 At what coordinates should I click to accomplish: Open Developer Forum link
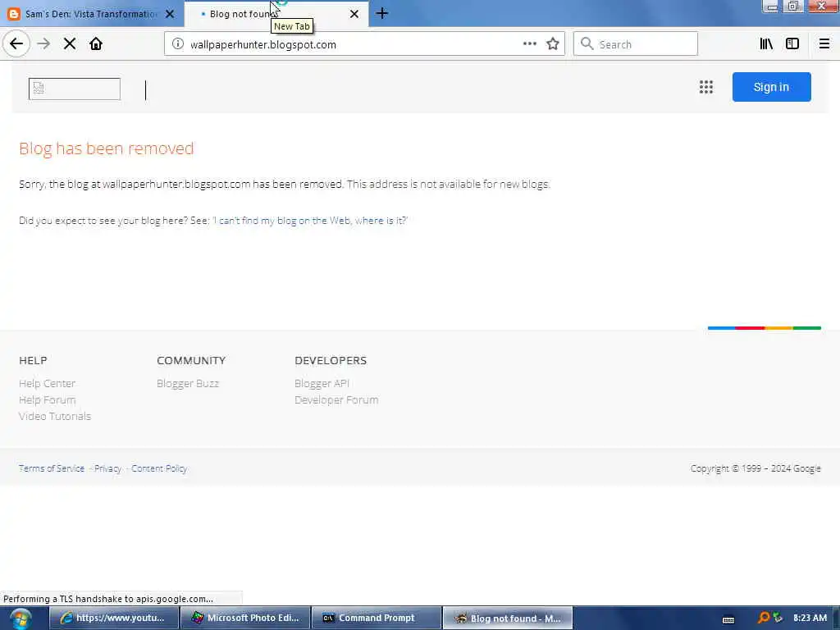click(336, 400)
